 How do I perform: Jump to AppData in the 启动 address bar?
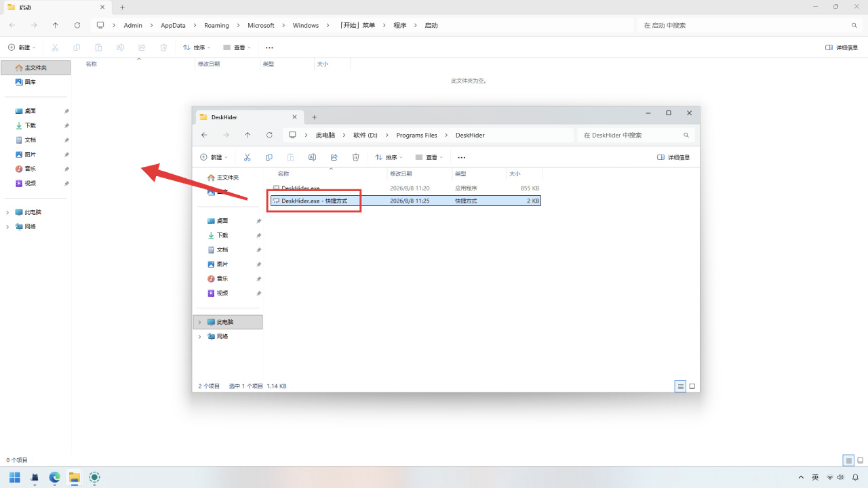coord(173,25)
